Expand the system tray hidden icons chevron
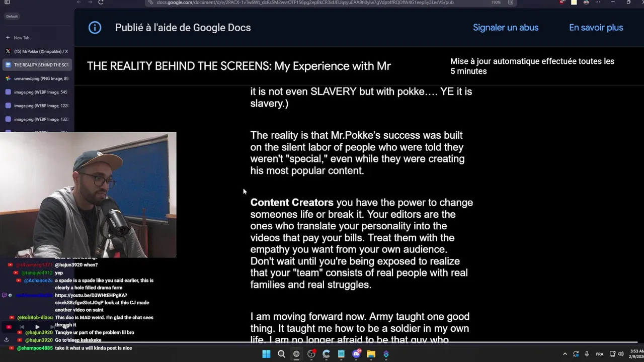Viewport: 644px width, 362px height. pos(565,354)
